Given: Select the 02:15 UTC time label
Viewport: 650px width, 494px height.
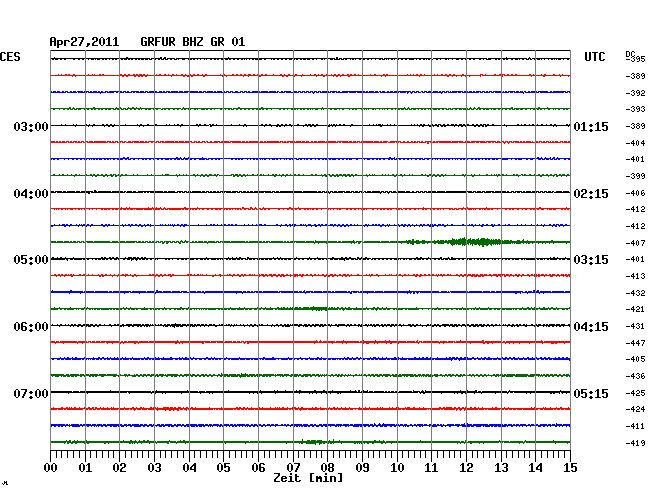Looking at the screenshot, I should [x=591, y=194].
